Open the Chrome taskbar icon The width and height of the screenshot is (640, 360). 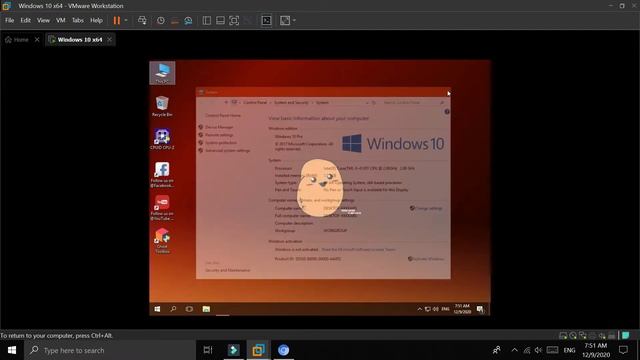[x=283, y=350]
